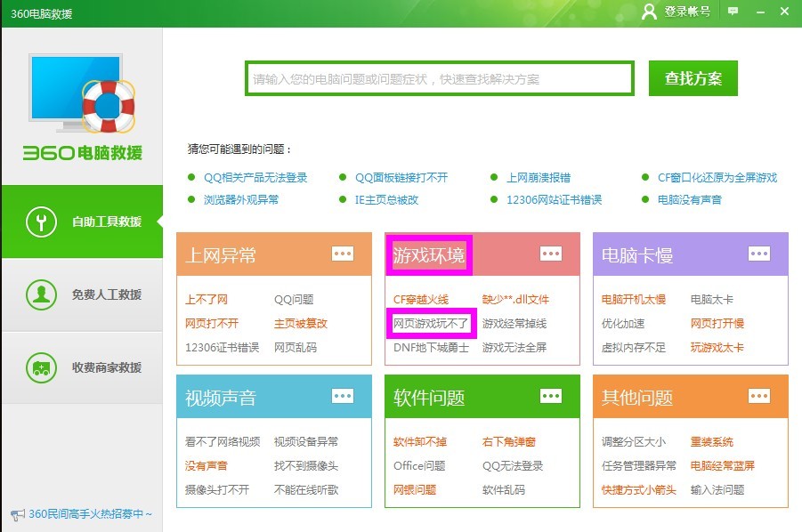The height and width of the screenshot is (532, 802).
Task: Select 12306证书错误 fix
Action: tap(222, 348)
